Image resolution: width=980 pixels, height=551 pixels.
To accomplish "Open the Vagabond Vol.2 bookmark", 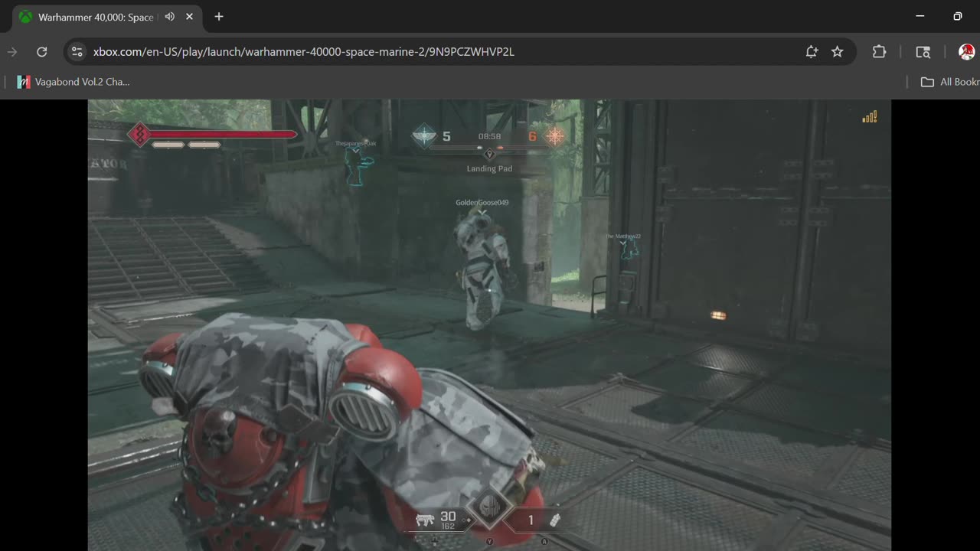I will pos(73,82).
